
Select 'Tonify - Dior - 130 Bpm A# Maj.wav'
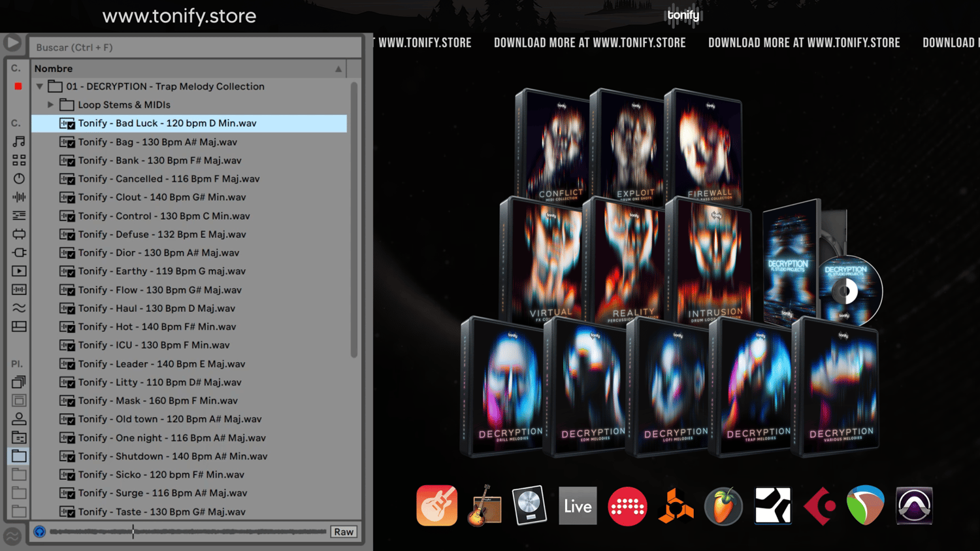pyautogui.click(x=189, y=252)
